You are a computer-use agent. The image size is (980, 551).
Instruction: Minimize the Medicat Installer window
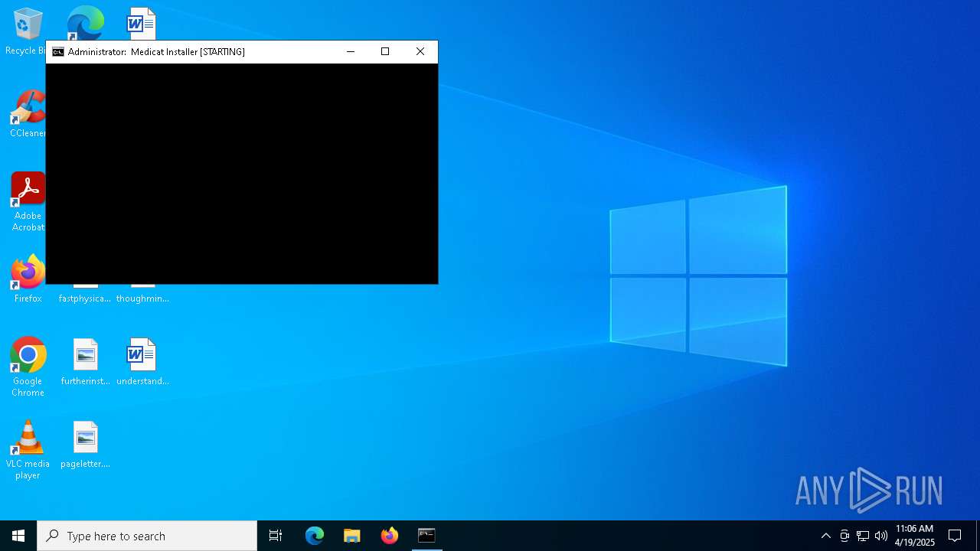pyautogui.click(x=351, y=51)
